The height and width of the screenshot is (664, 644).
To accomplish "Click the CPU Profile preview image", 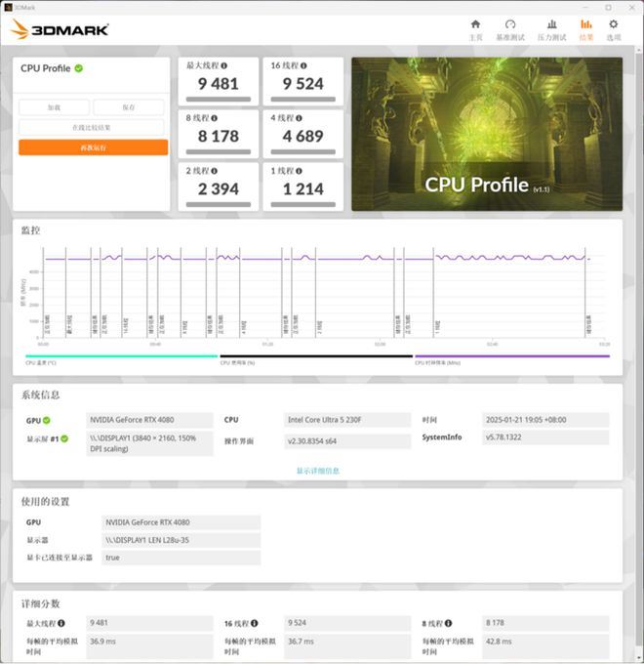I will (486, 134).
